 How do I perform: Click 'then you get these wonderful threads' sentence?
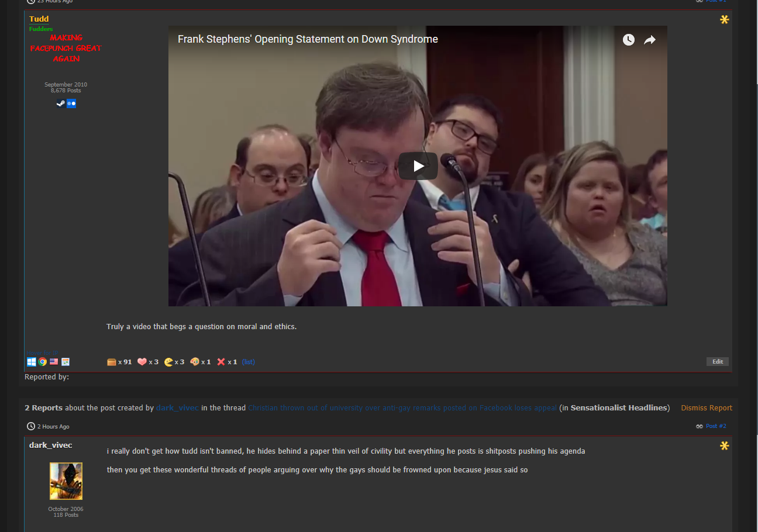[x=317, y=470]
